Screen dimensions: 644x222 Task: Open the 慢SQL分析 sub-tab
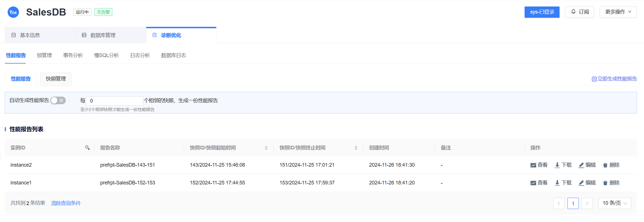click(106, 55)
